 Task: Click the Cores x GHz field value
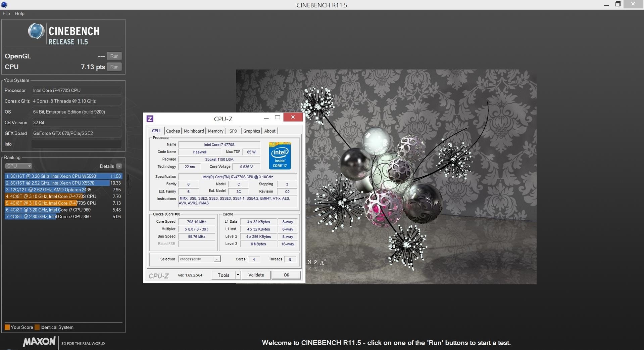[x=77, y=101]
